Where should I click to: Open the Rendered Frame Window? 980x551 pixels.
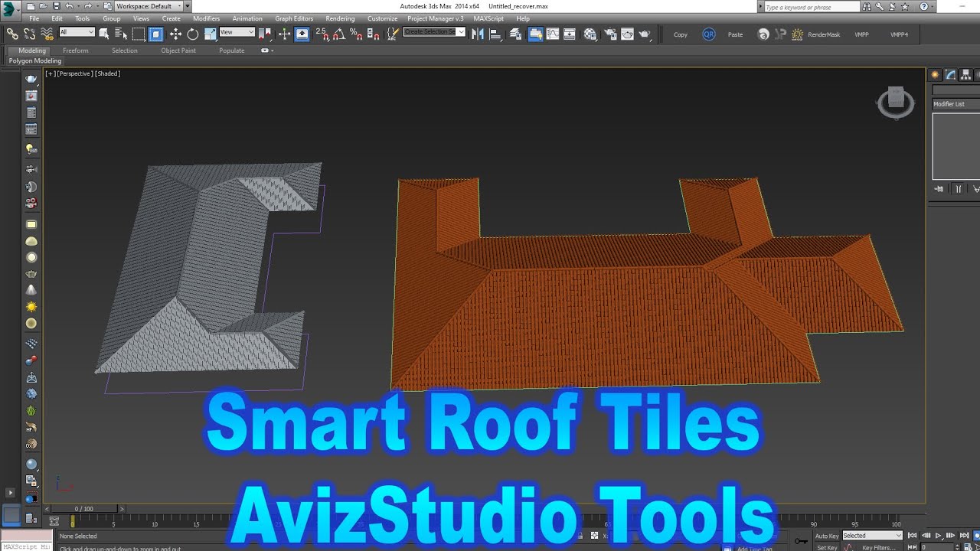point(627,34)
